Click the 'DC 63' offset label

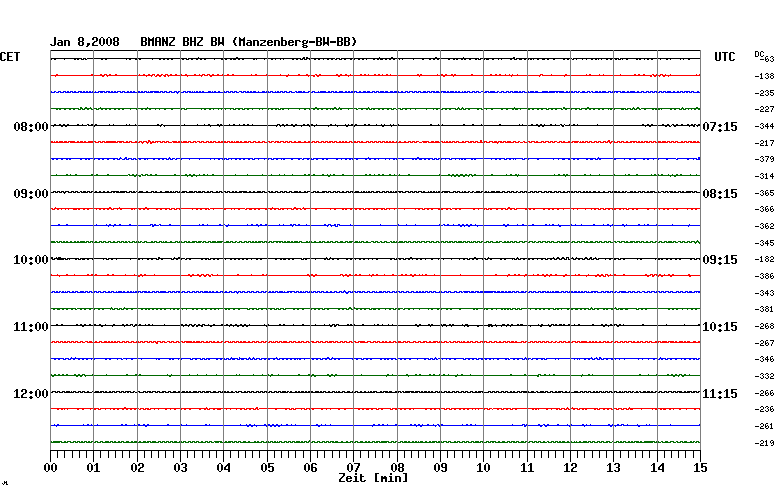[x=765, y=57]
